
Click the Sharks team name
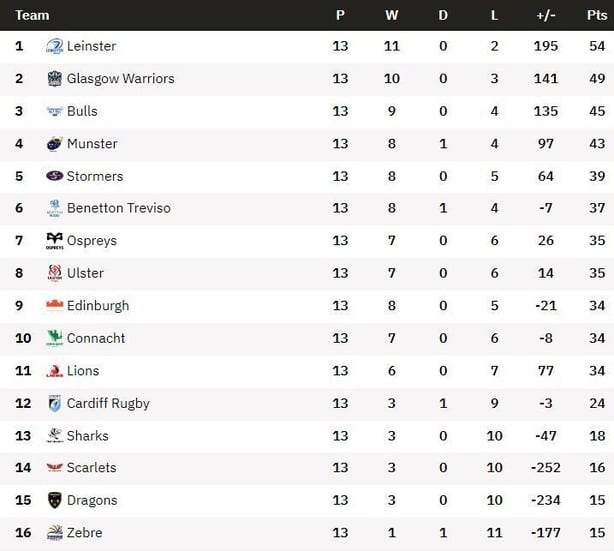pos(87,436)
